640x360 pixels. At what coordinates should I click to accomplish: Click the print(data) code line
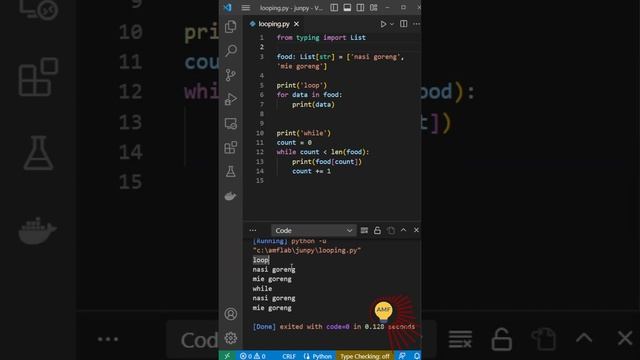tap(313, 104)
